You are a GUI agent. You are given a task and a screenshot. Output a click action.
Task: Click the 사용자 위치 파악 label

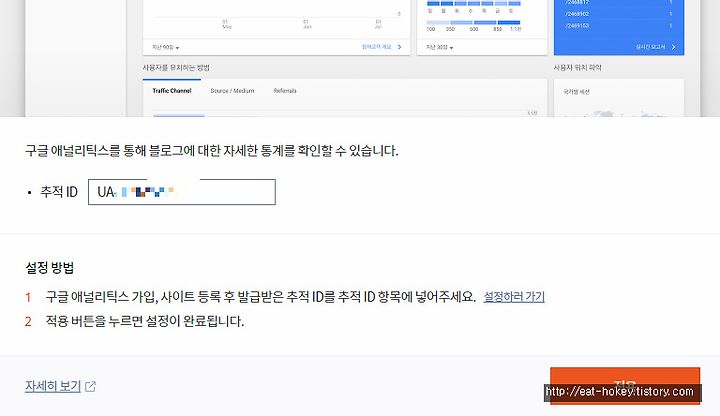[577, 67]
